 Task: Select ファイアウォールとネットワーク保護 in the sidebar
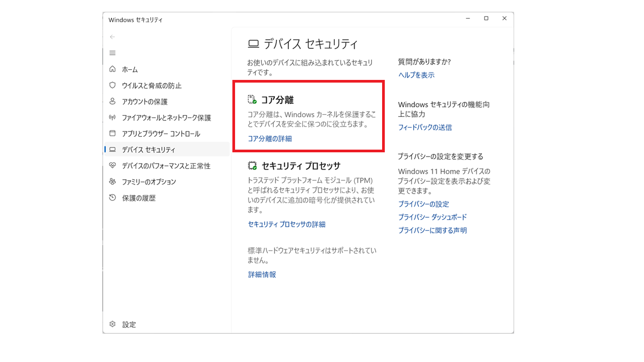tap(166, 118)
